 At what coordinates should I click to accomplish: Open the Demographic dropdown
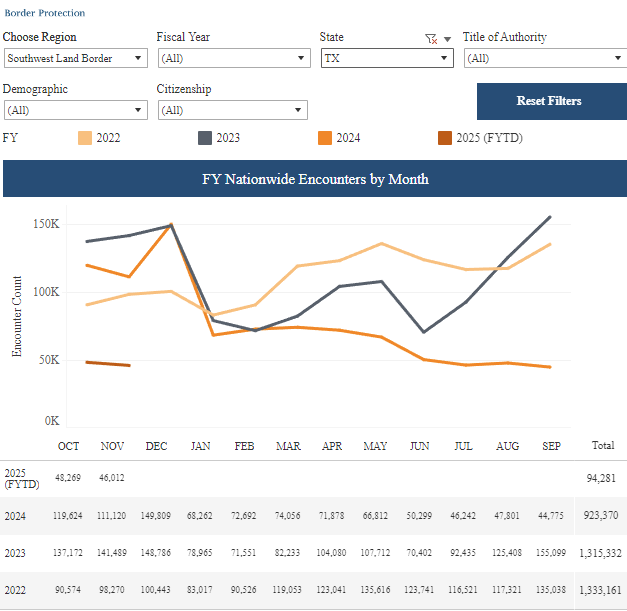pos(76,110)
